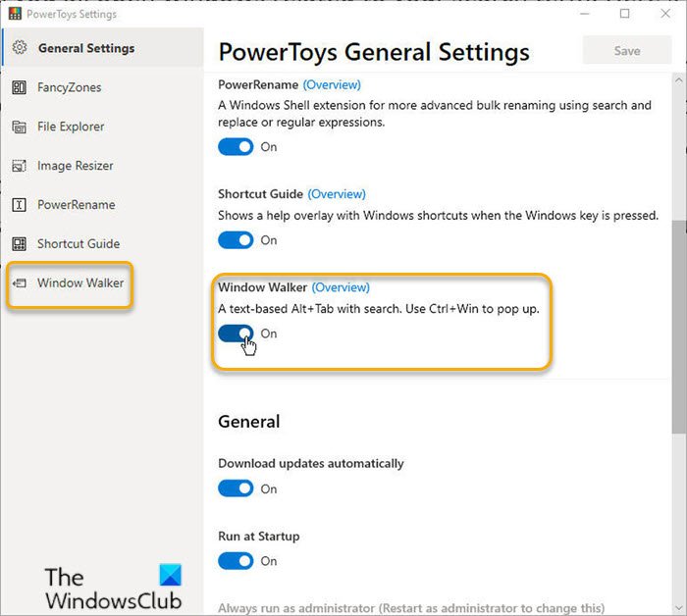Turn off the PowerRename toggle
Screen dimensions: 687x616
236,147
